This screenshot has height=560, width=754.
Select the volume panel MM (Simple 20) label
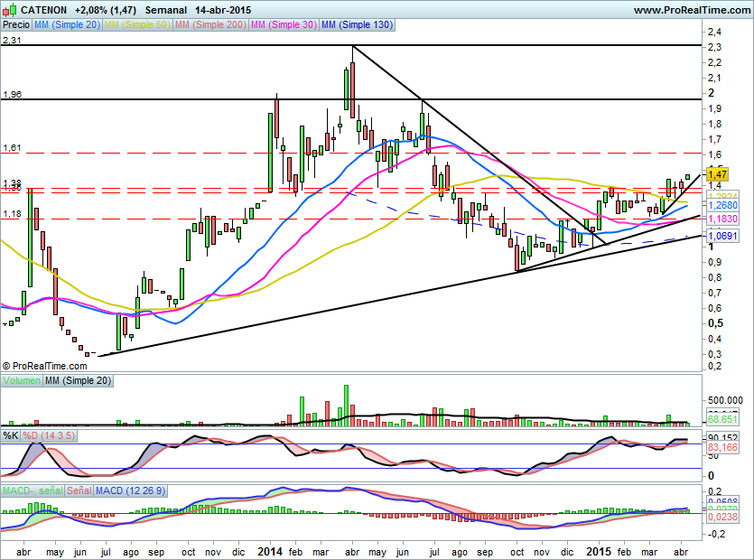tap(80, 382)
